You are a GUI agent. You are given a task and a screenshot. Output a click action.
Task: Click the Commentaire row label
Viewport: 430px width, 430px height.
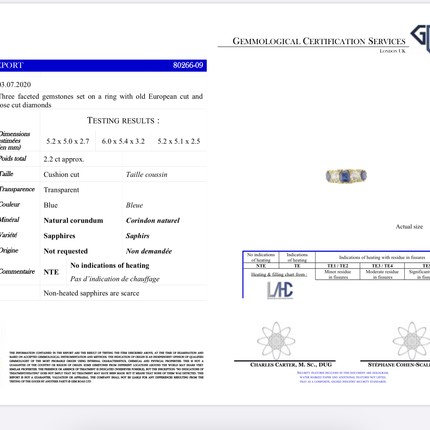click(17, 272)
